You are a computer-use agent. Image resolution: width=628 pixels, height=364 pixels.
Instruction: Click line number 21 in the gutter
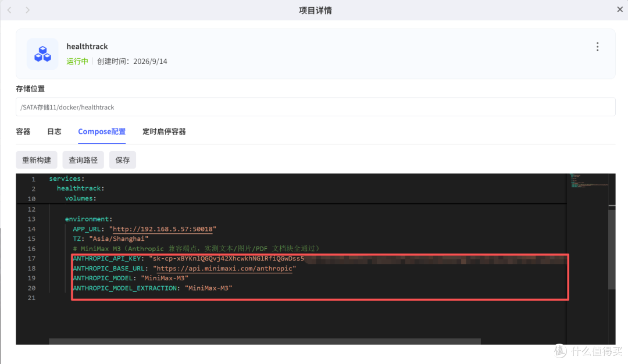tap(31, 298)
